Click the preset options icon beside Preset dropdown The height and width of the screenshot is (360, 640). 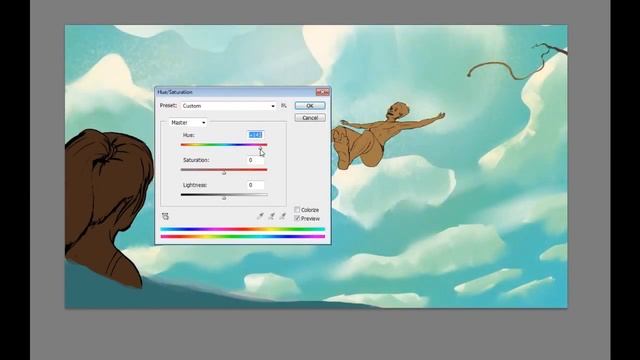point(284,106)
